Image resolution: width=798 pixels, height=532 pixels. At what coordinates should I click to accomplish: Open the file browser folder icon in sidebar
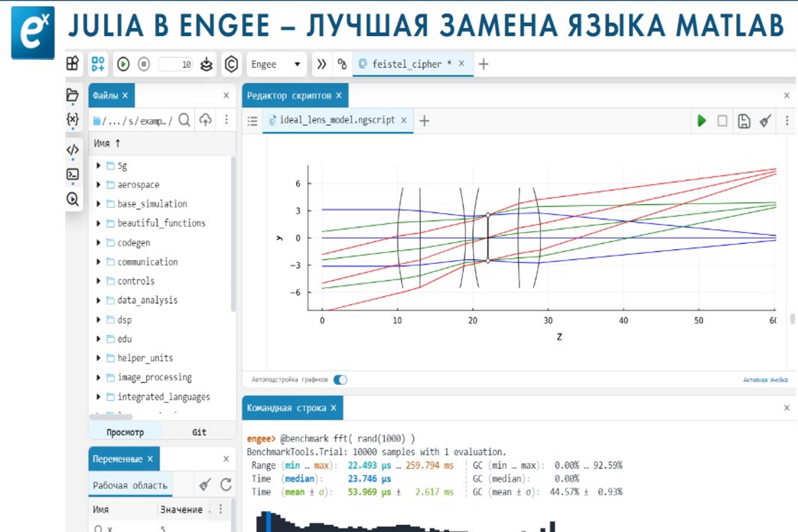[x=72, y=95]
